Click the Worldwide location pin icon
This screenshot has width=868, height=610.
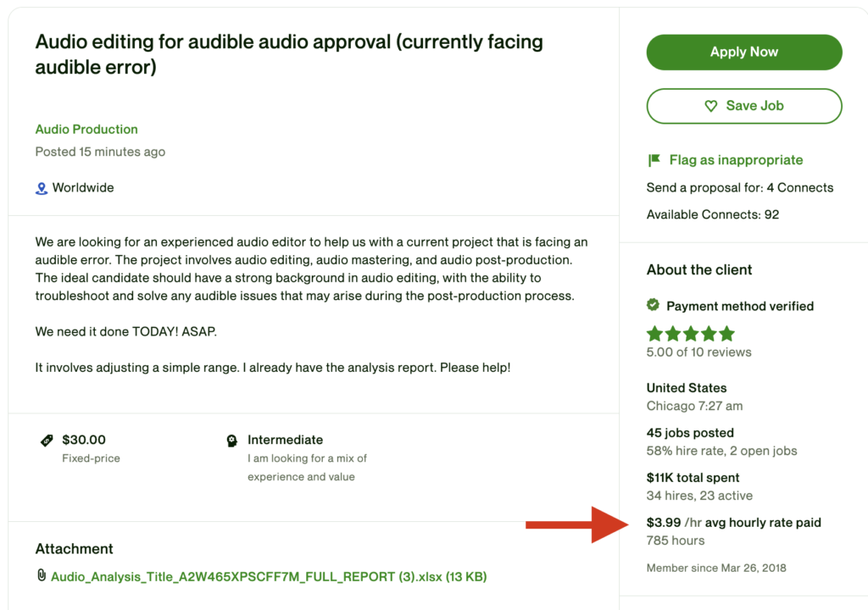coord(42,188)
